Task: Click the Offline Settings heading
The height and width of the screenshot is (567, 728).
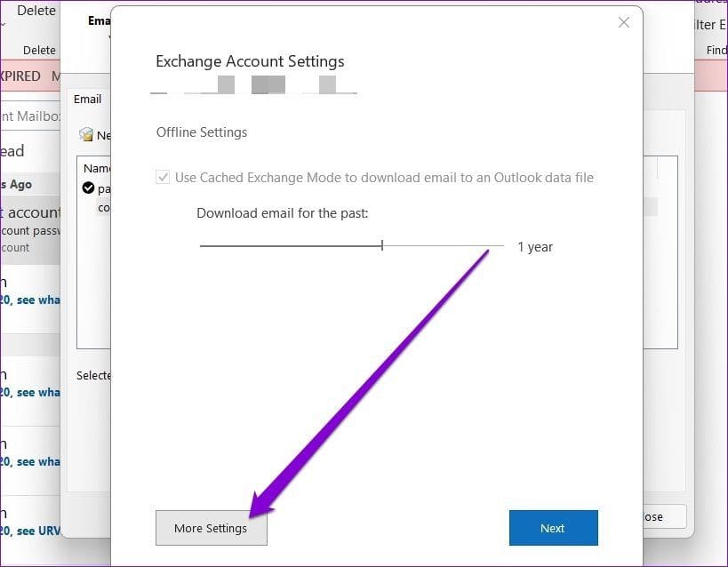Action: pyautogui.click(x=202, y=132)
